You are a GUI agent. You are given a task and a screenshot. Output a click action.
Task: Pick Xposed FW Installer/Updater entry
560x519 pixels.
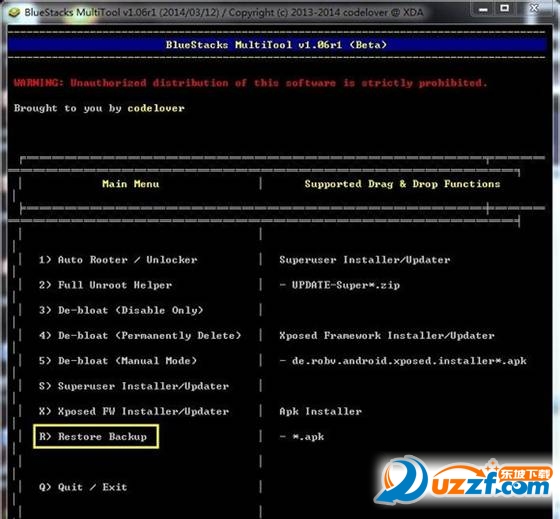coord(134,411)
